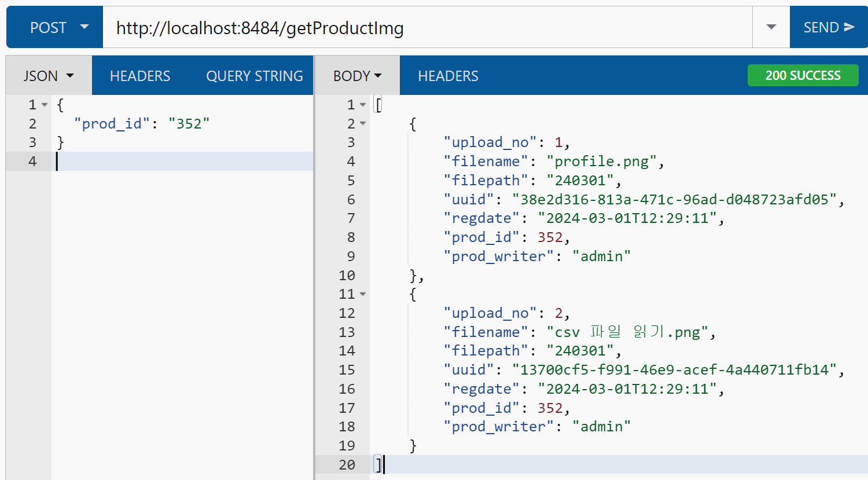Click prod_writer "admin" on response line 9
The image size is (868, 480).
click(601, 257)
